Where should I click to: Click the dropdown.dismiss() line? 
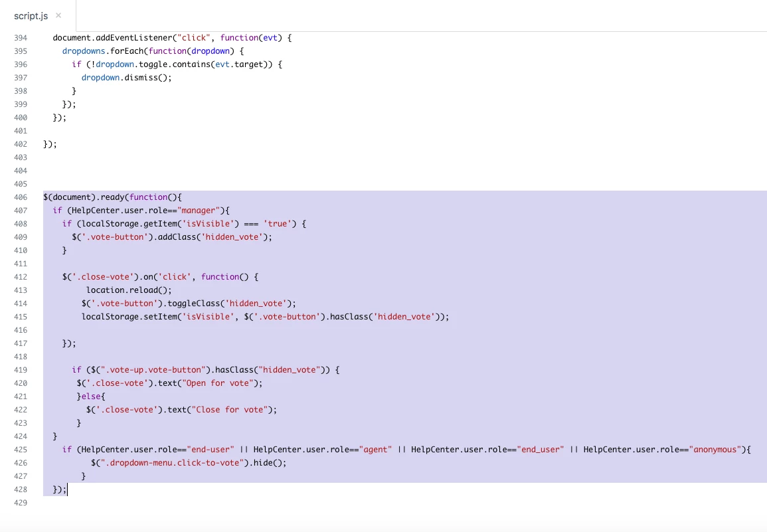(127, 77)
